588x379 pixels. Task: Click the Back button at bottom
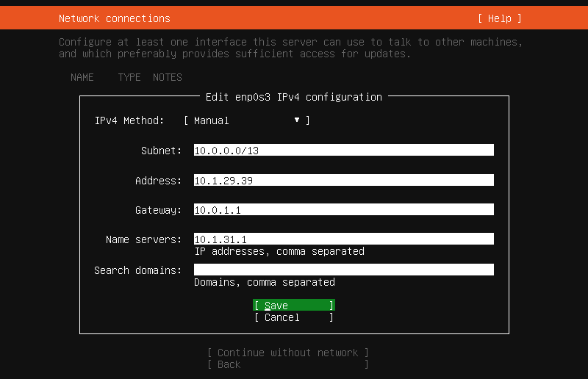287,364
